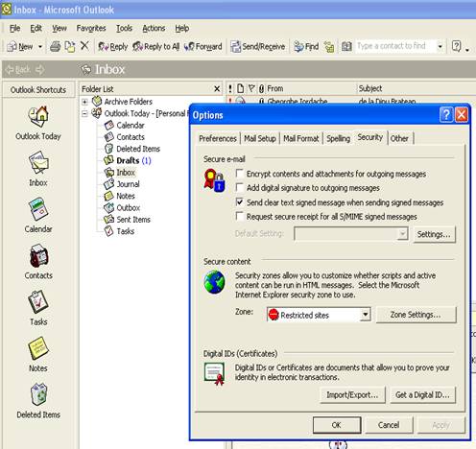Click Send/Receive toolbar button

point(258,47)
